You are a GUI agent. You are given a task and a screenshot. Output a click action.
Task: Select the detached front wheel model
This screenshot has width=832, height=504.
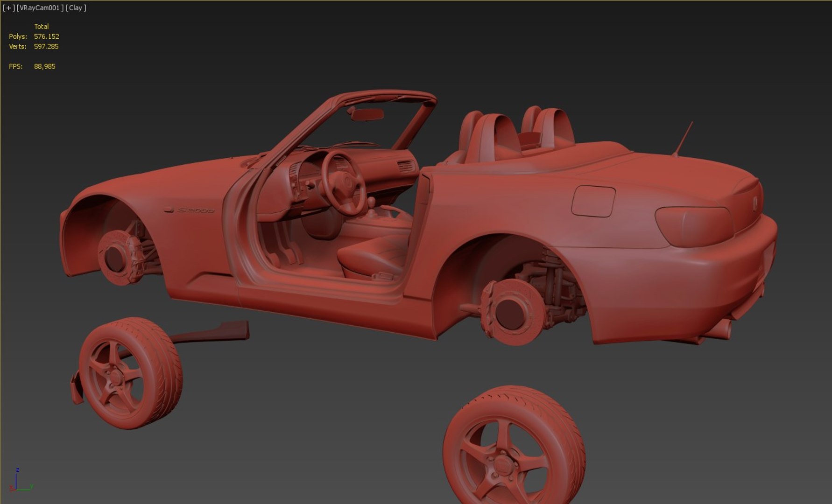(x=130, y=373)
